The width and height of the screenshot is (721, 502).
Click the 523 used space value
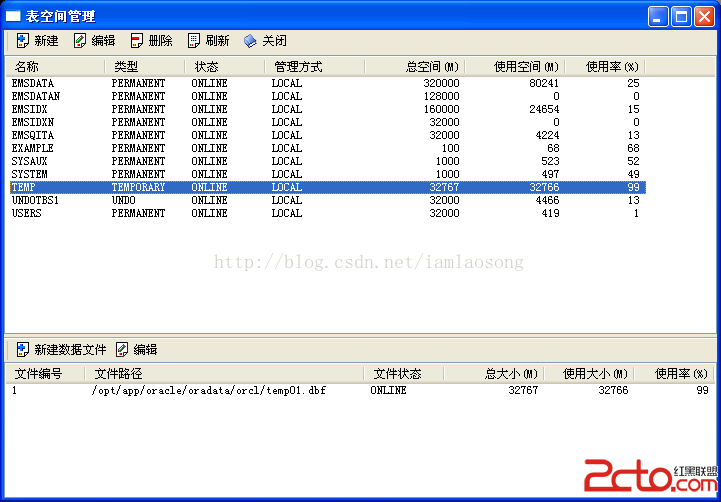tap(551, 161)
